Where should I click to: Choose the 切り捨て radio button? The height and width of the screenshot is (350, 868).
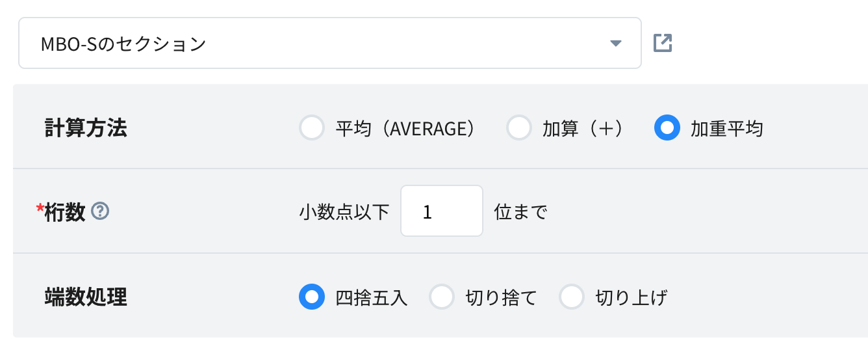442,297
